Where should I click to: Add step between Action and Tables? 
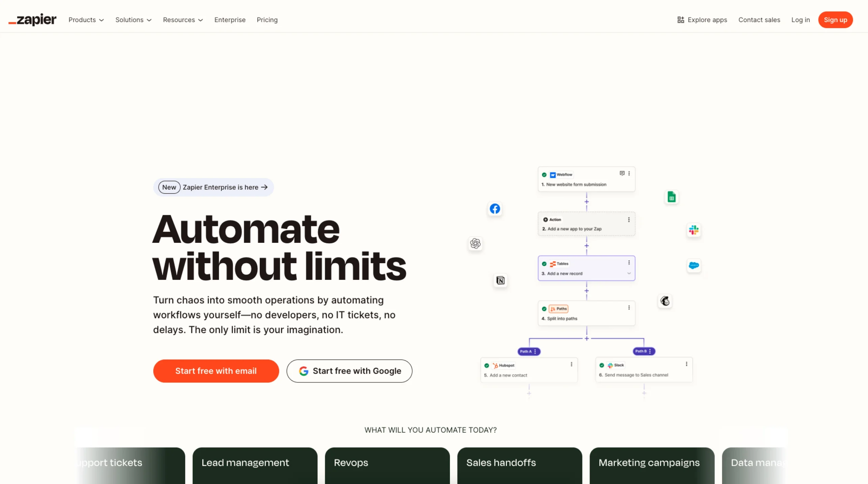587,246
